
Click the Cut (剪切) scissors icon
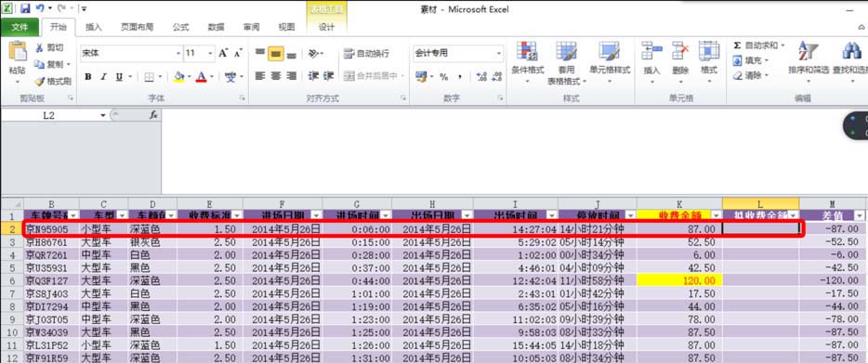[x=39, y=47]
